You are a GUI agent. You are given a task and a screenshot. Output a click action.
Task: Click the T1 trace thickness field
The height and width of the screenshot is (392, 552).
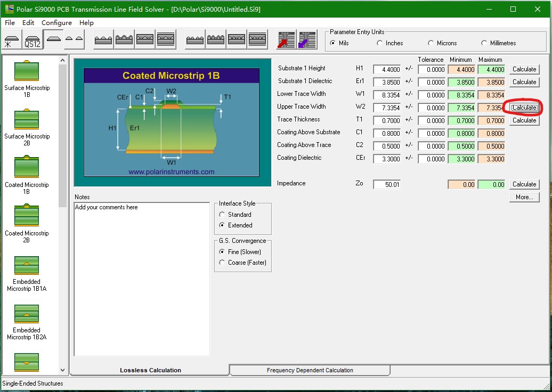(387, 121)
